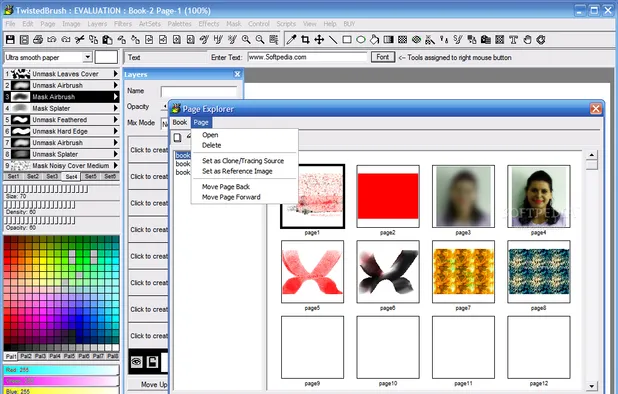Select the Ellipse shape tool
Image resolution: width=618 pixels, height=394 pixels.
361,39
